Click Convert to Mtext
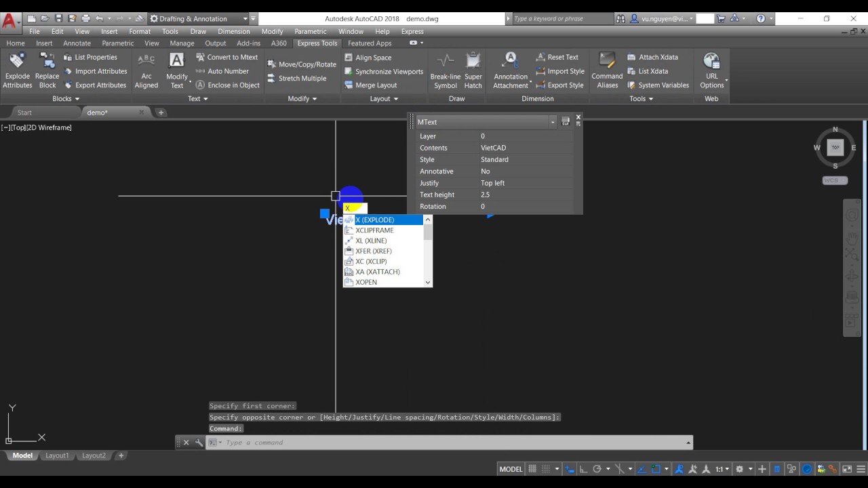The height and width of the screenshot is (488, 868). coord(226,58)
